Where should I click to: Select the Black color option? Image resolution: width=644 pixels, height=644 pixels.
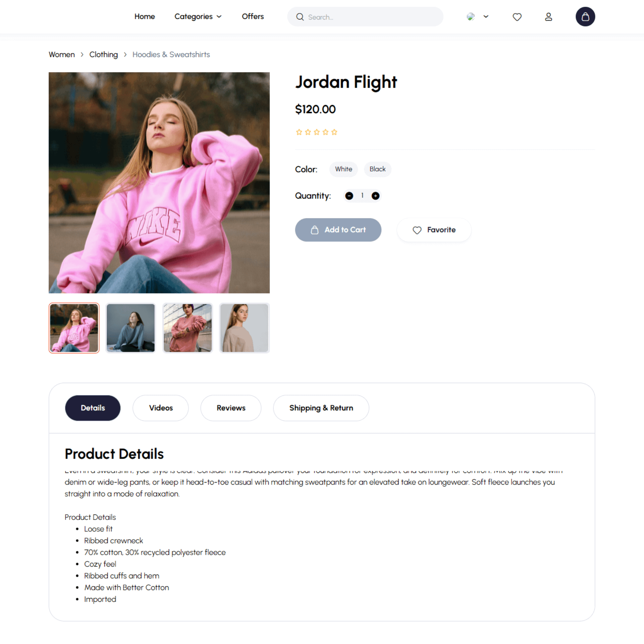[377, 169]
